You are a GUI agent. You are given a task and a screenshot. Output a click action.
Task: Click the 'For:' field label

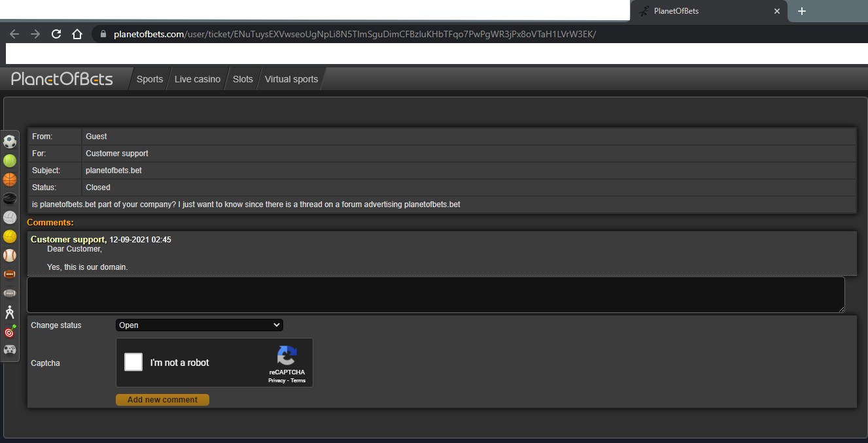pos(39,154)
